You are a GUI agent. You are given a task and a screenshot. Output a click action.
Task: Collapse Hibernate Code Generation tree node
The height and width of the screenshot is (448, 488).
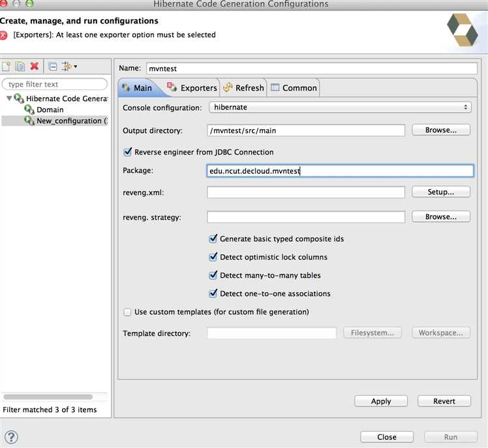click(x=9, y=98)
